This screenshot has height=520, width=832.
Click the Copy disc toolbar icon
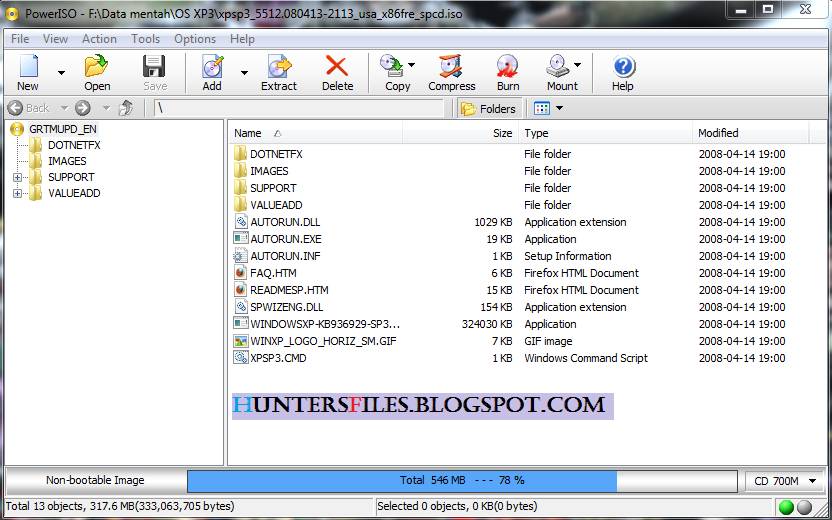tap(393, 66)
